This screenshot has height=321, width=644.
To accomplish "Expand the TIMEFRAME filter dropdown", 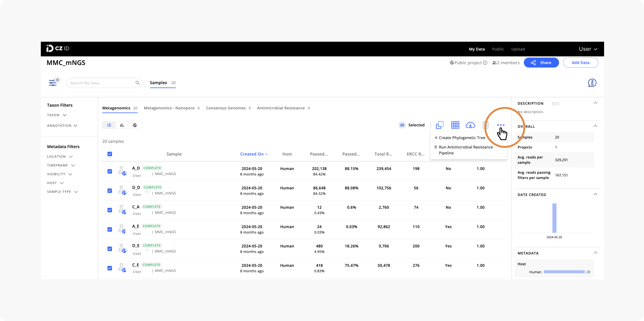I will [61, 165].
